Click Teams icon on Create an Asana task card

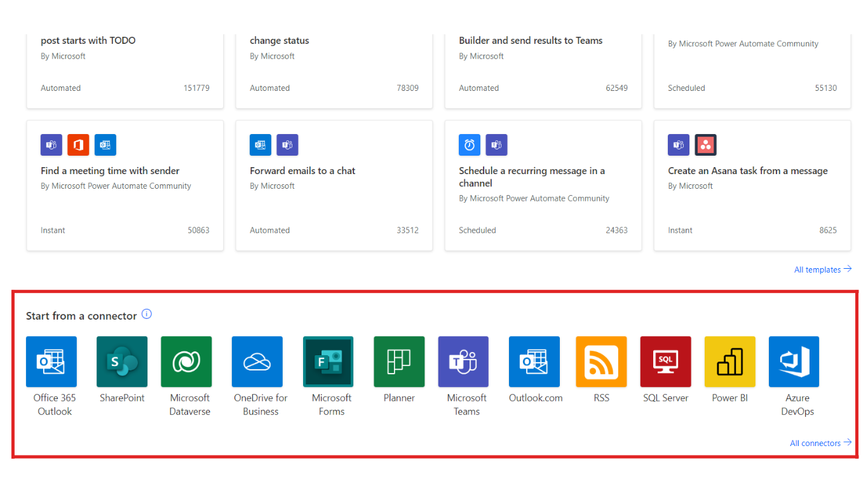point(679,145)
